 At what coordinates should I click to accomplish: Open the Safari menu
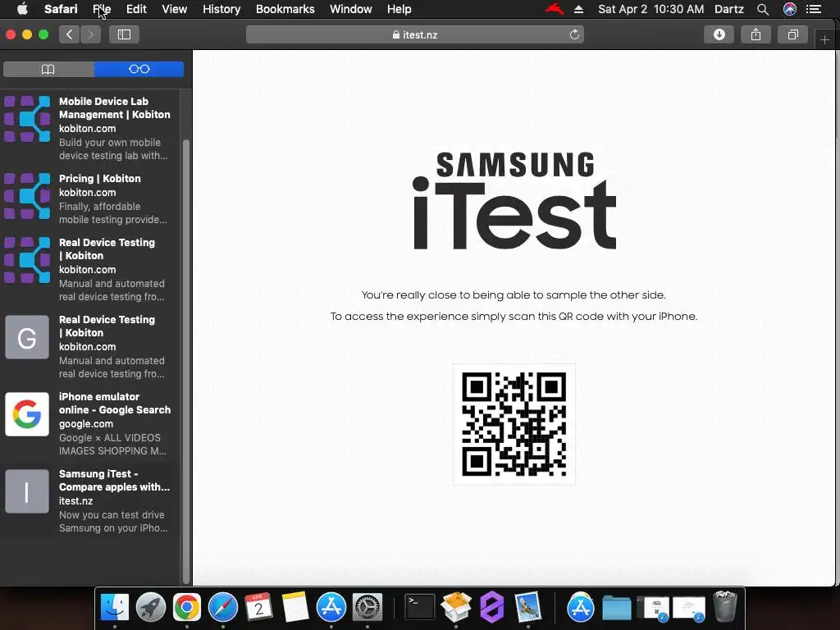(61, 9)
